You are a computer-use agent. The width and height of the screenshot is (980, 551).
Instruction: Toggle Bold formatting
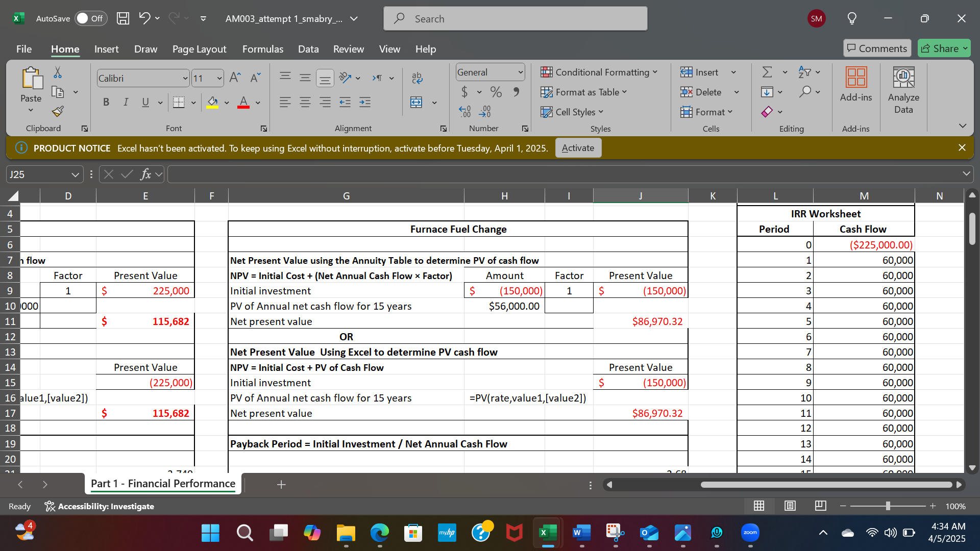coord(106,103)
